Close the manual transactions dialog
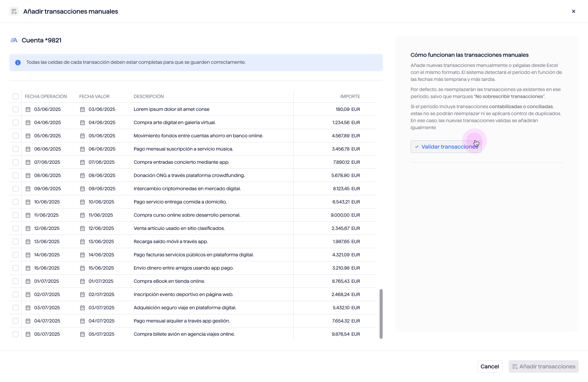The image size is (588, 382). (x=573, y=11)
